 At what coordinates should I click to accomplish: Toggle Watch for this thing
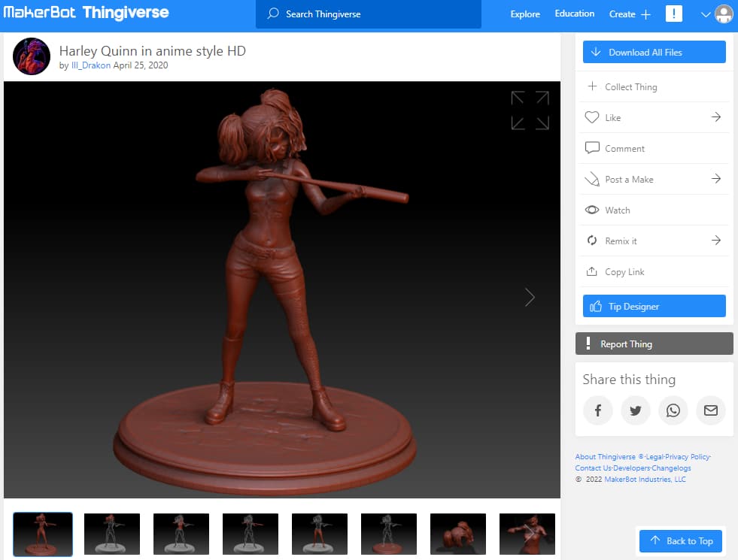pos(654,210)
